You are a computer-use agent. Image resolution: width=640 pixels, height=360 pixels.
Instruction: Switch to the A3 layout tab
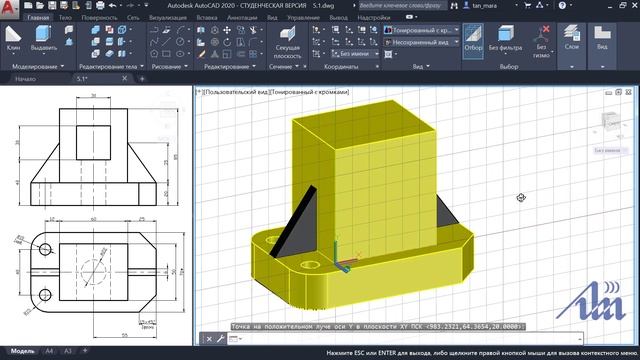pos(68,351)
